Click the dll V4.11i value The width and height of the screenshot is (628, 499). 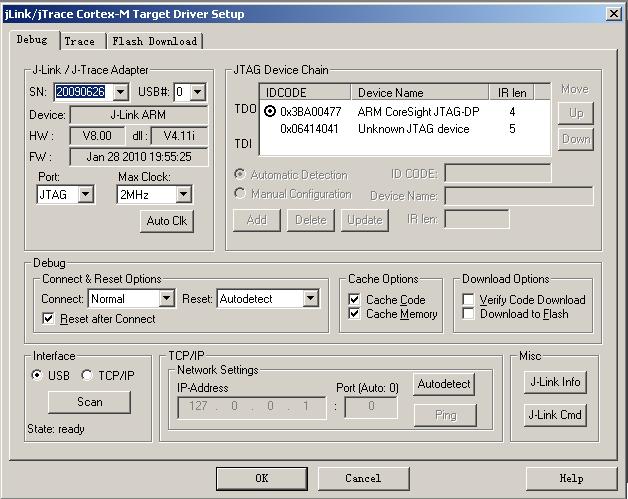(179, 136)
